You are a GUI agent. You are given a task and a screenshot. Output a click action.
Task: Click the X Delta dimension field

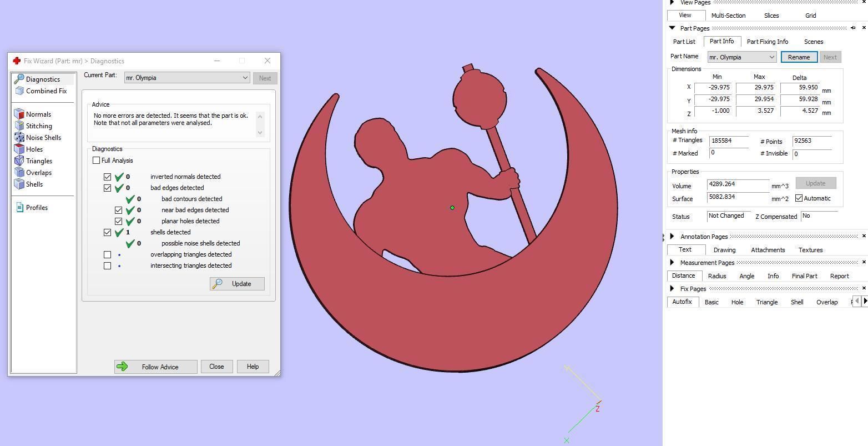click(x=800, y=88)
